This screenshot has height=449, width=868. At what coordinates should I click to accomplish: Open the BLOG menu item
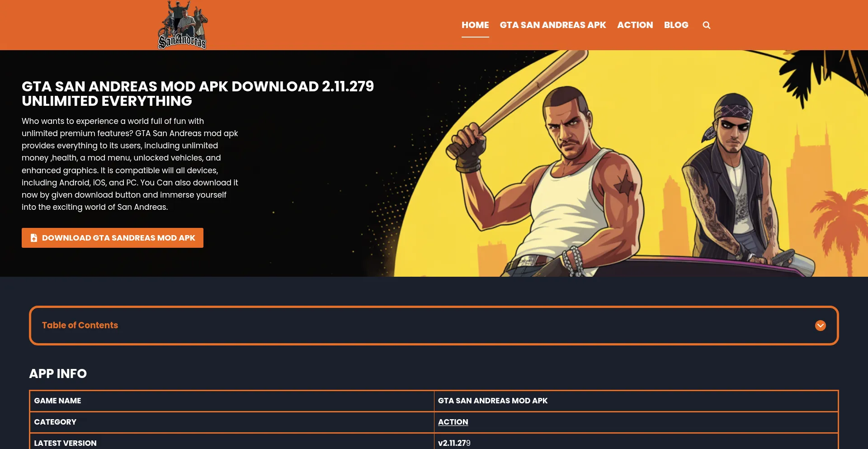click(676, 25)
